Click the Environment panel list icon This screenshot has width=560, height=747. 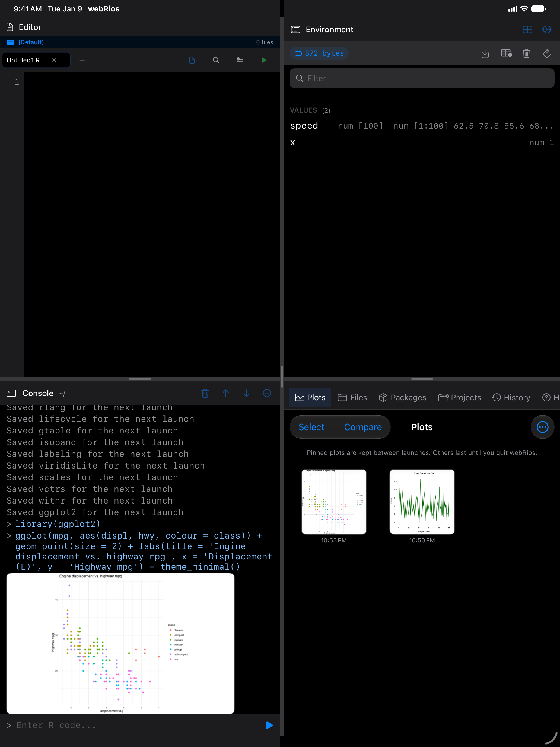pos(295,29)
